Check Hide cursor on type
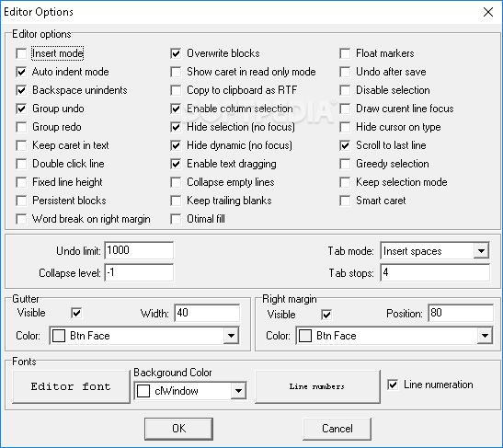Image resolution: width=503 pixels, height=448 pixels. point(345,127)
